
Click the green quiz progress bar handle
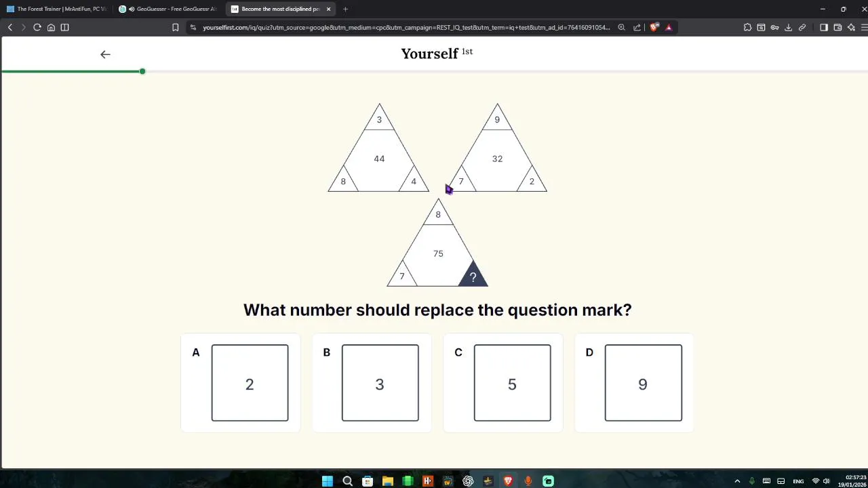142,71
